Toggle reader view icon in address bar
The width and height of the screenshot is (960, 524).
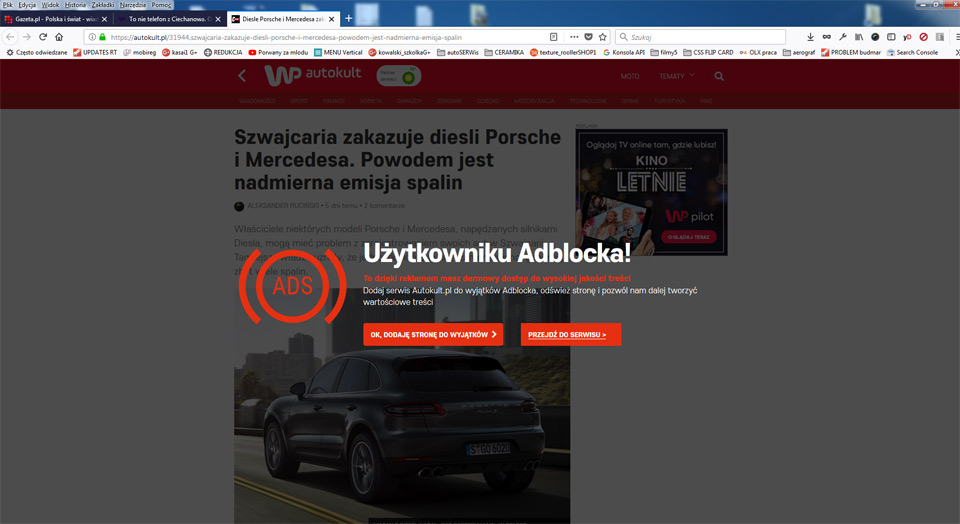click(553, 37)
